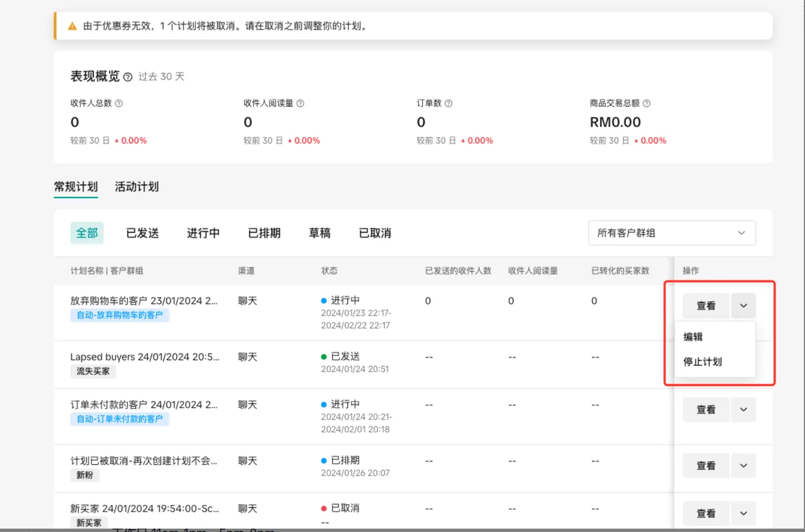Click the help icon beside 收件人总数
Screen dimensions: 805x532
(x=119, y=103)
